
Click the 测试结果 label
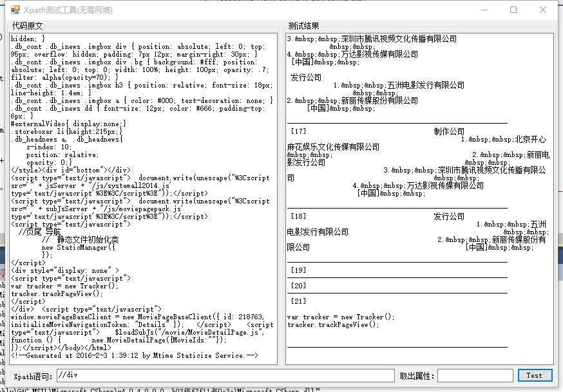click(303, 26)
